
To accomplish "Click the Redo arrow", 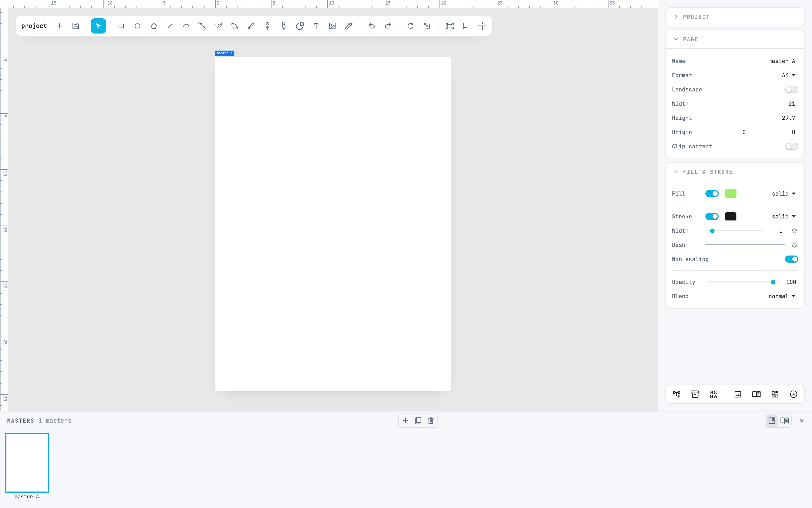I will 387,26.
